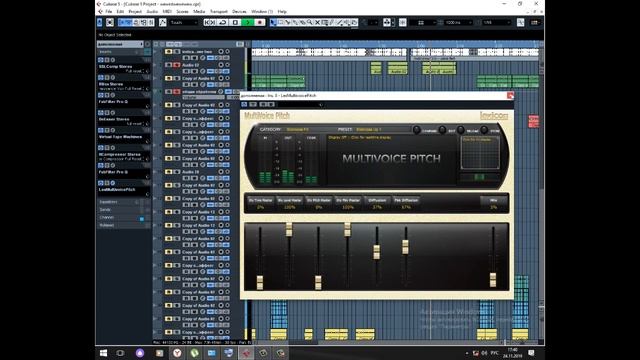The width and height of the screenshot is (640, 360).
Task: Click the Lexicon logo in the plugin
Action: [494, 116]
